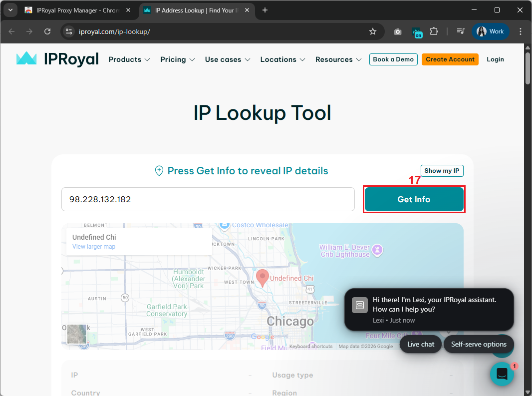Screen dimensions: 532x396
Task: Open the Locations dropdown menu
Action: coord(282,59)
